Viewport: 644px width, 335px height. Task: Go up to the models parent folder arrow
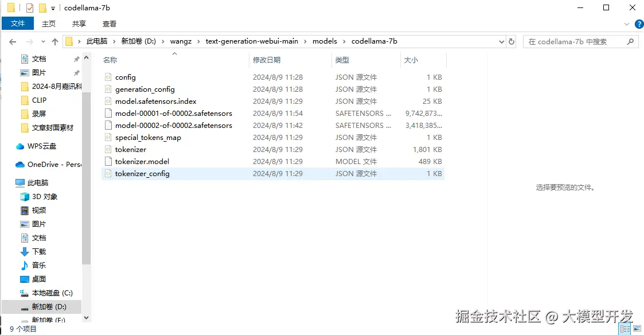tap(54, 41)
